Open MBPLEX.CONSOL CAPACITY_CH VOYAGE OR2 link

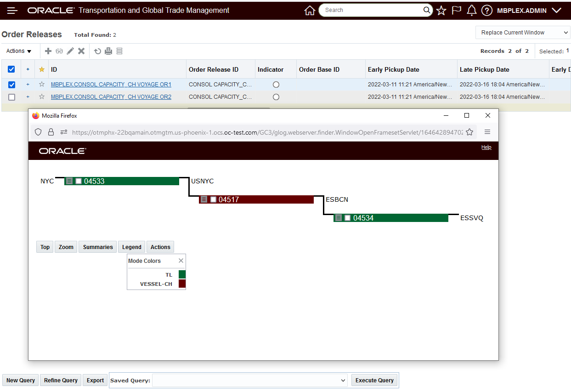coord(111,97)
